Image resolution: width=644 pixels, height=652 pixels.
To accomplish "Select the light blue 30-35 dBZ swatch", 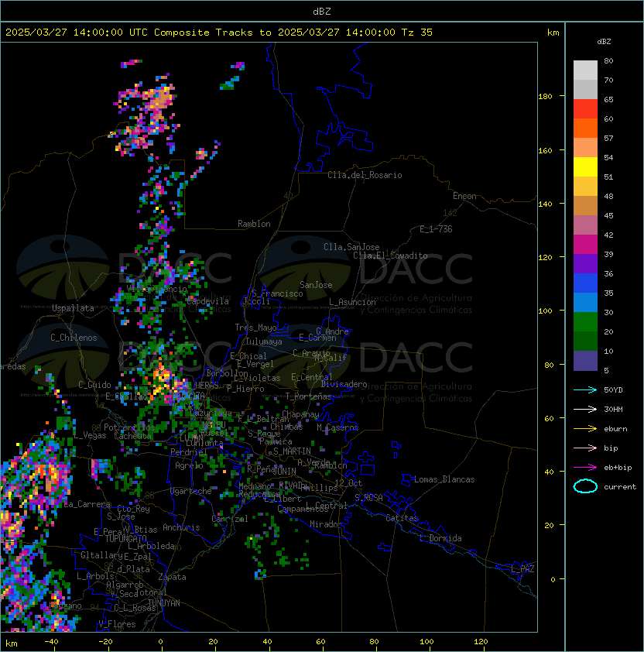I will (585, 303).
